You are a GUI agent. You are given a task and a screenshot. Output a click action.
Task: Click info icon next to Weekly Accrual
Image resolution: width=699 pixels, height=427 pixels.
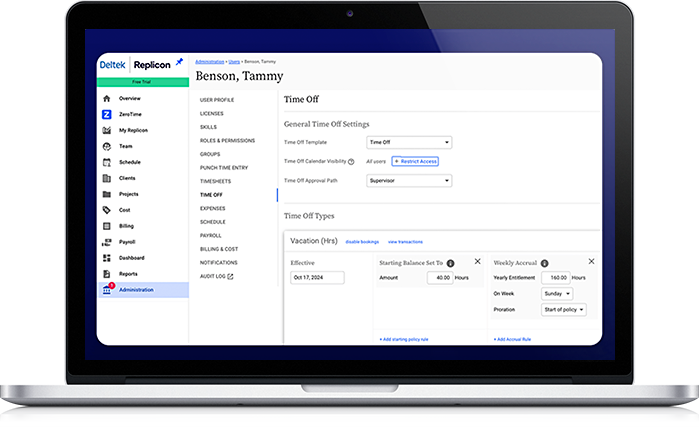click(x=544, y=263)
